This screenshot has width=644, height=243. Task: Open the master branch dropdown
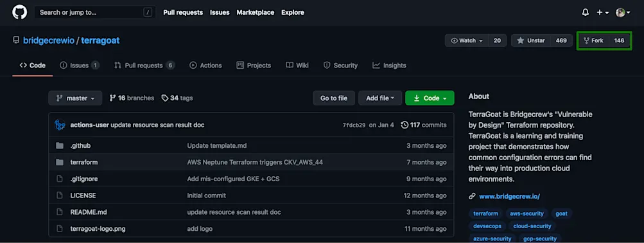pos(75,98)
